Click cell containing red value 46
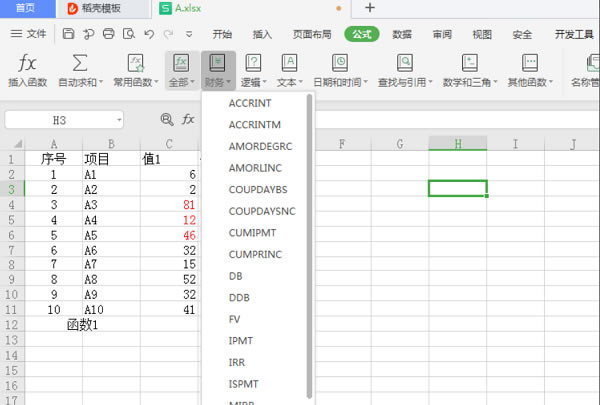The height and width of the screenshot is (405, 600). (x=170, y=235)
